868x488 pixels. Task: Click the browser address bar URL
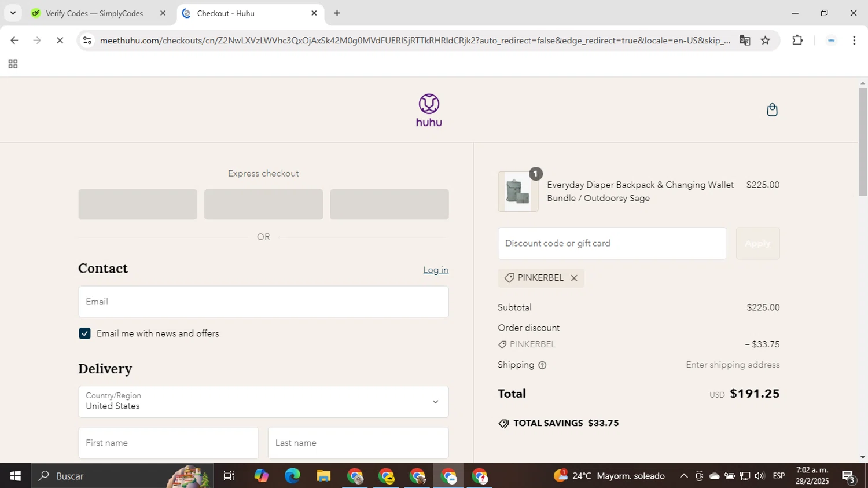[x=414, y=41]
